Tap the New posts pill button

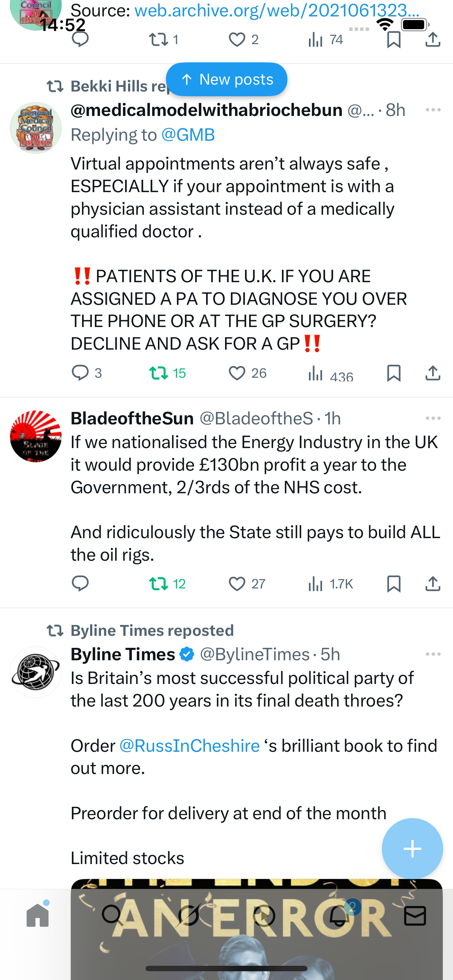226,79
